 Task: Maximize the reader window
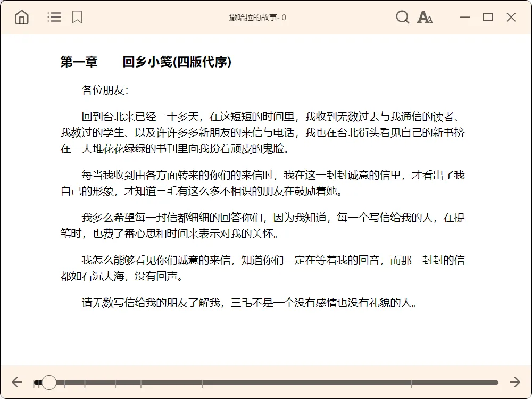[x=488, y=17]
